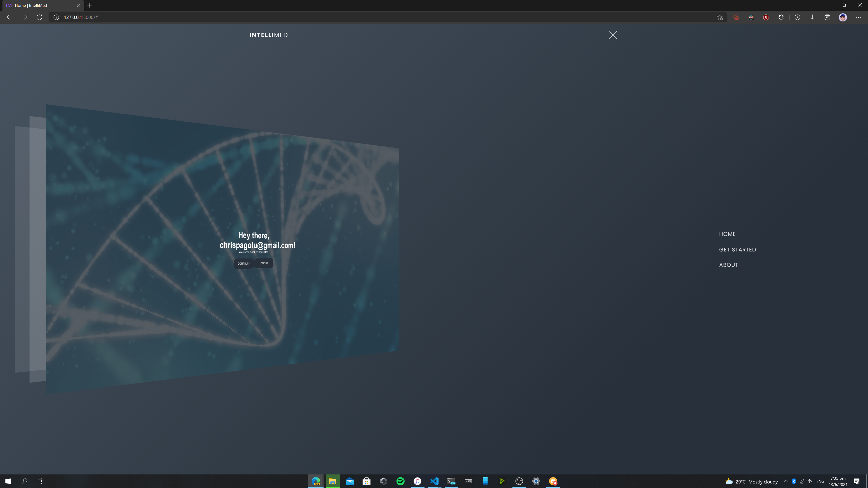Show hidden system tray icons chevron
Image resolution: width=868 pixels, height=488 pixels.
click(x=785, y=481)
